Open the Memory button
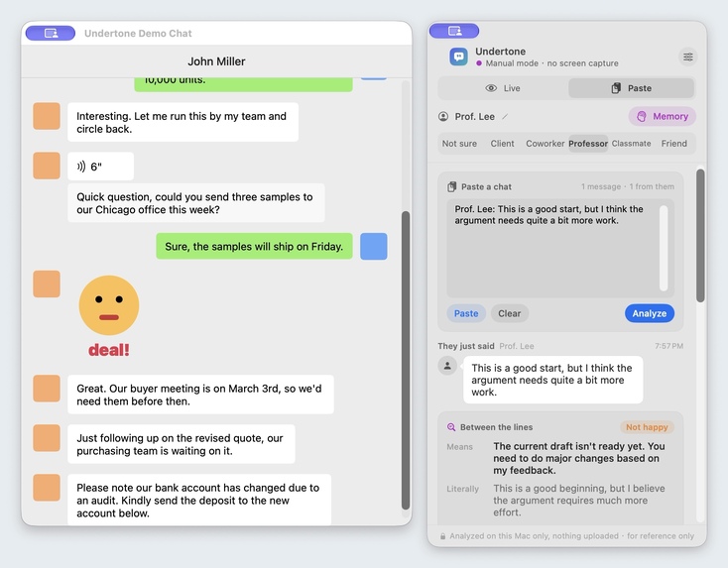 point(663,117)
